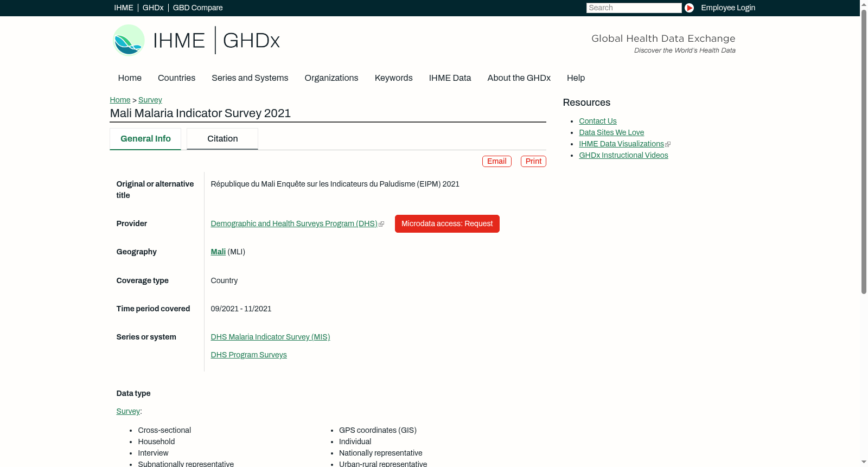868x467 pixels.
Task: Open the IHME top bar link
Action: 124,8
